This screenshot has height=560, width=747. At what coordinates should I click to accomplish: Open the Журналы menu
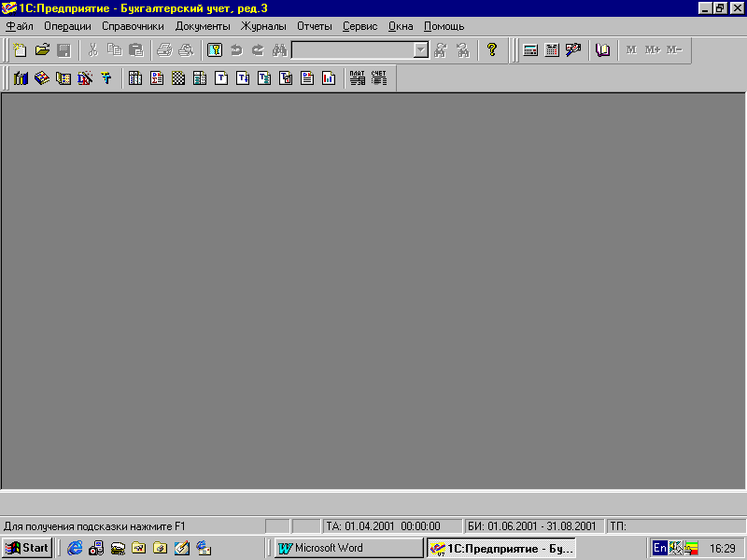tap(263, 27)
